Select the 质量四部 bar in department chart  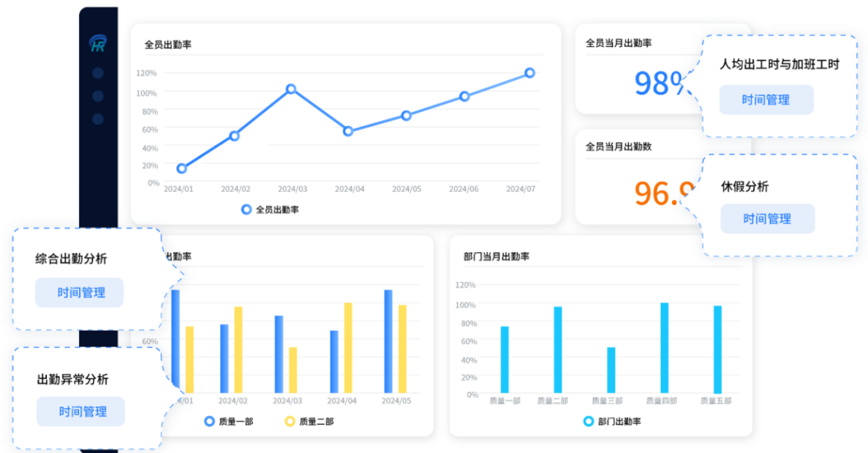[x=664, y=347]
